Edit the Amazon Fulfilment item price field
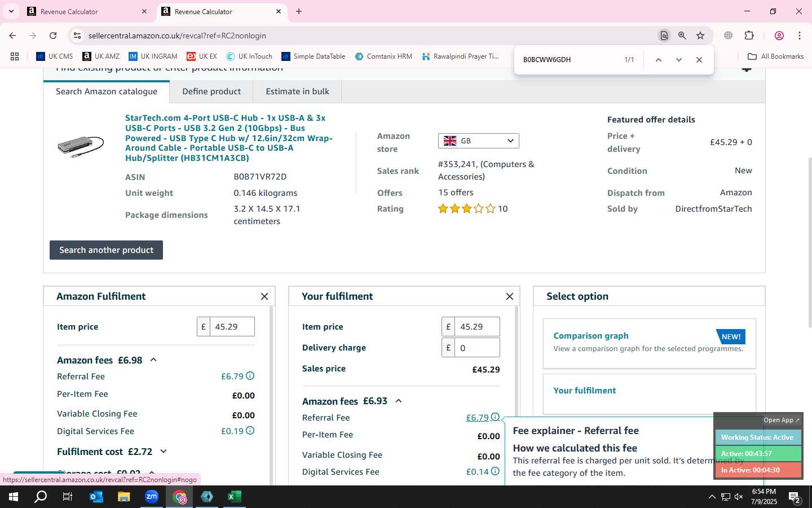 coord(232,327)
